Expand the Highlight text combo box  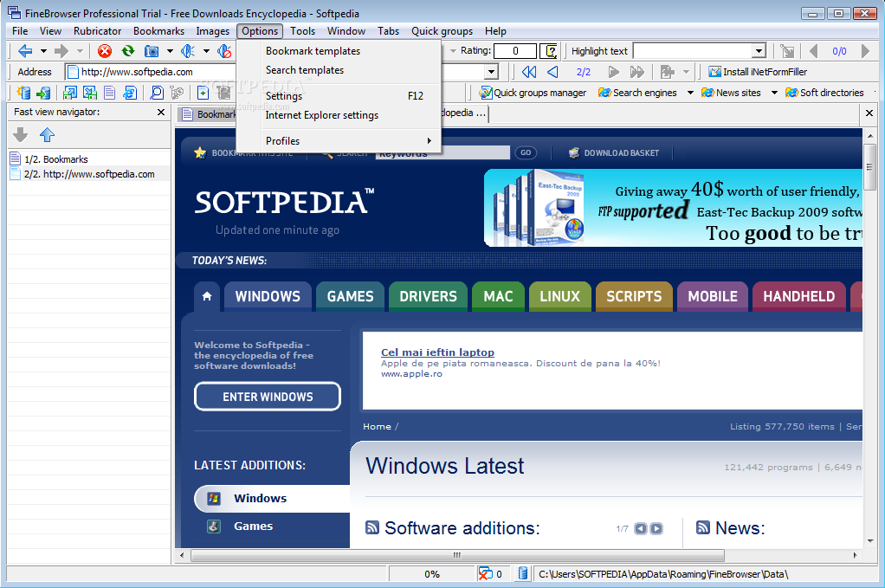759,51
